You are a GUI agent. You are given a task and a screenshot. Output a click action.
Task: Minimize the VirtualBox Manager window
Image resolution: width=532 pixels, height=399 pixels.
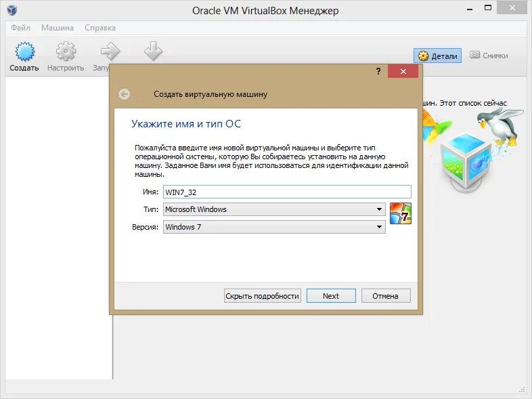coord(470,9)
